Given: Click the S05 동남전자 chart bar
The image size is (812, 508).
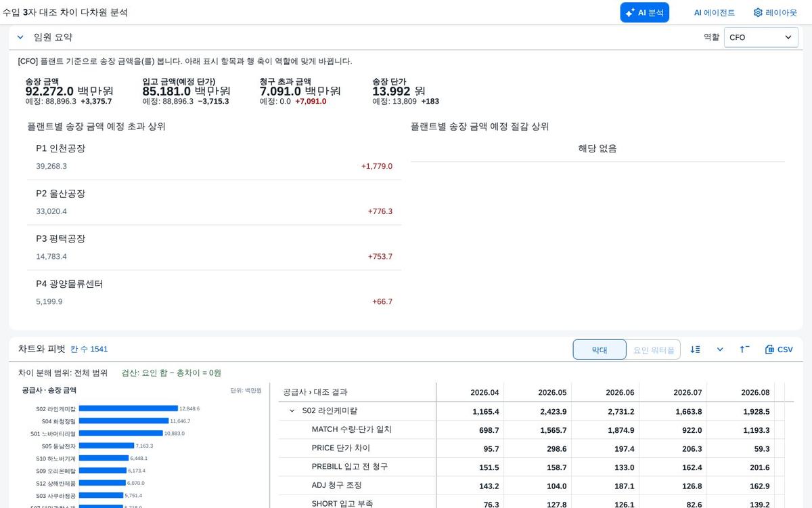Looking at the screenshot, I should (106, 446).
